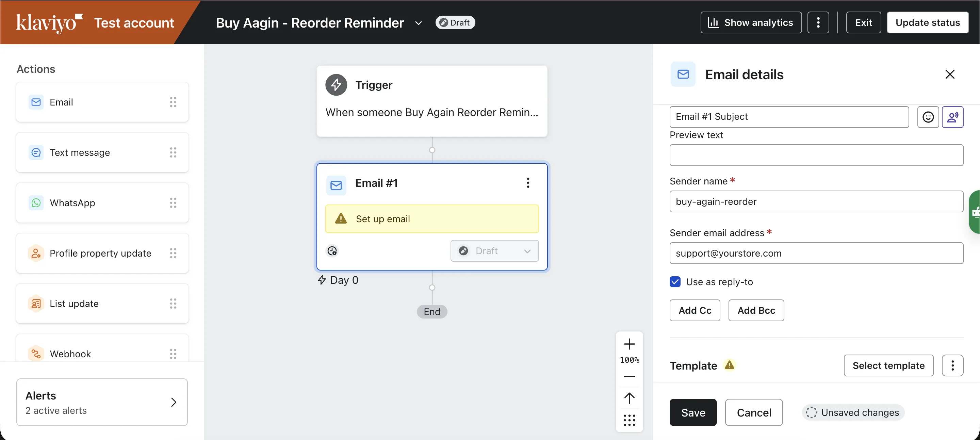The image size is (980, 440).
Task: Open the canvas grid view icon
Action: click(x=629, y=420)
